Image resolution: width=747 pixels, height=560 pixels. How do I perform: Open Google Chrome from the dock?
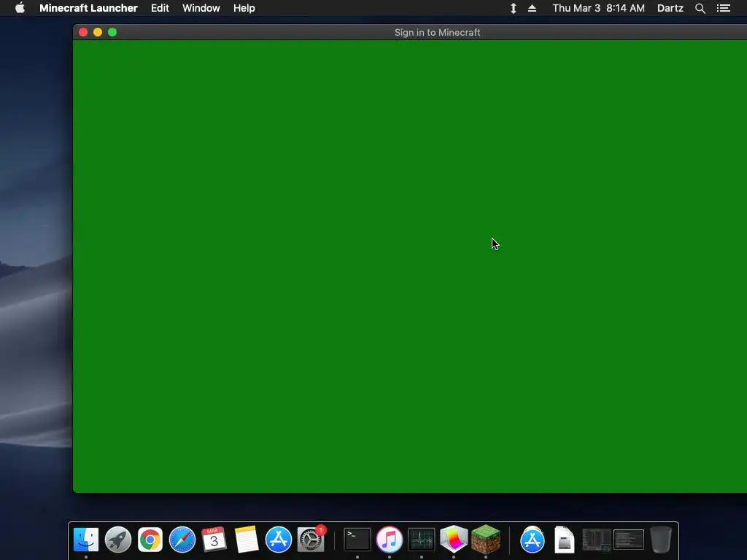[x=150, y=540]
